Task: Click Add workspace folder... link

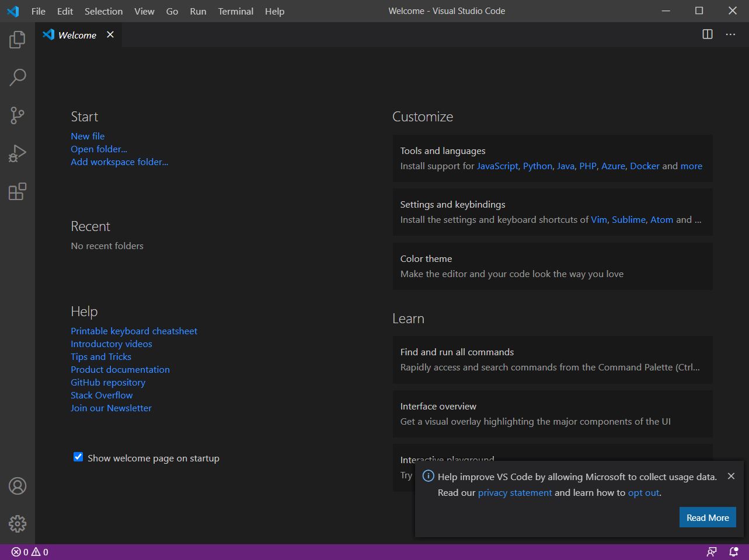Action: point(120,162)
